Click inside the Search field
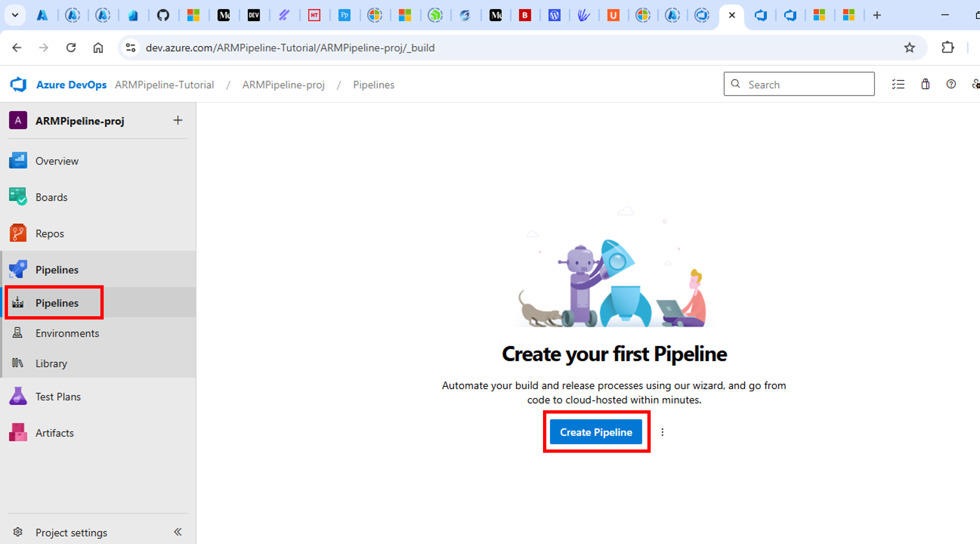Image resolution: width=980 pixels, height=544 pixels. click(799, 84)
